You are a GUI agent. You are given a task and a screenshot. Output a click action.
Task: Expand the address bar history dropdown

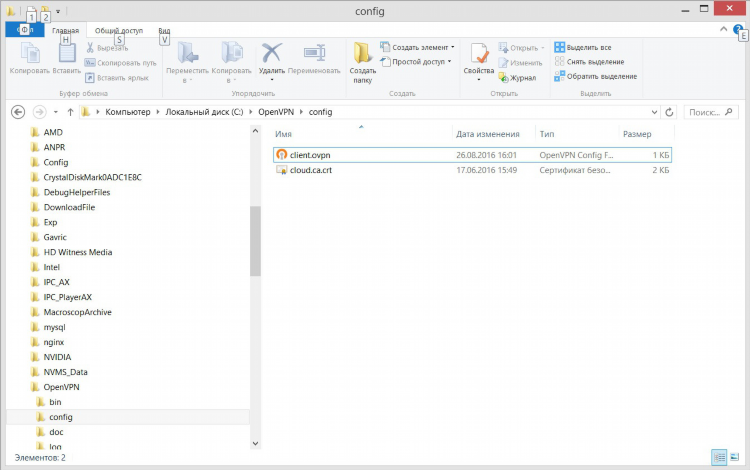pyautogui.click(x=654, y=112)
